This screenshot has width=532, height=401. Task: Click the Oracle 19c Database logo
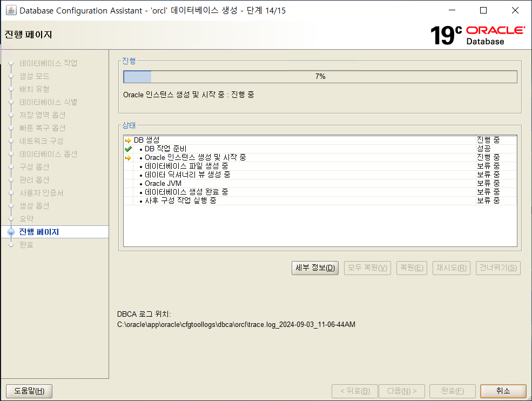tap(477, 35)
